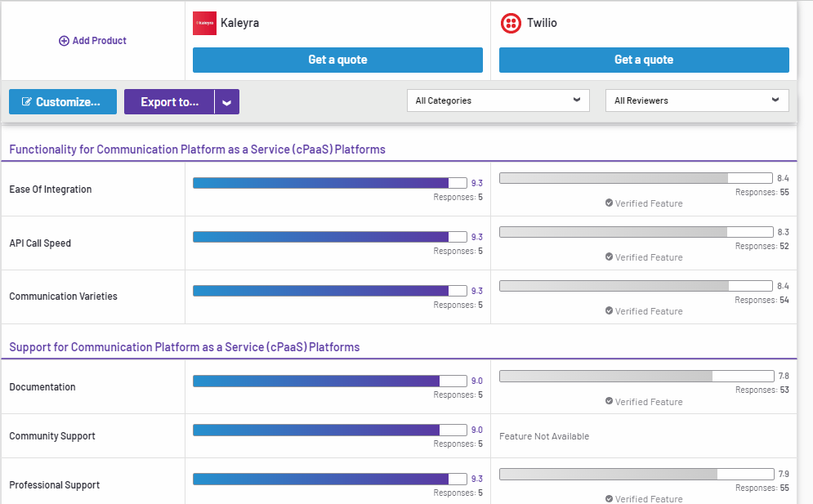Click the Support for cPaaS Platforms heading
The height and width of the screenshot is (504, 813).
click(x=184, y=347)
